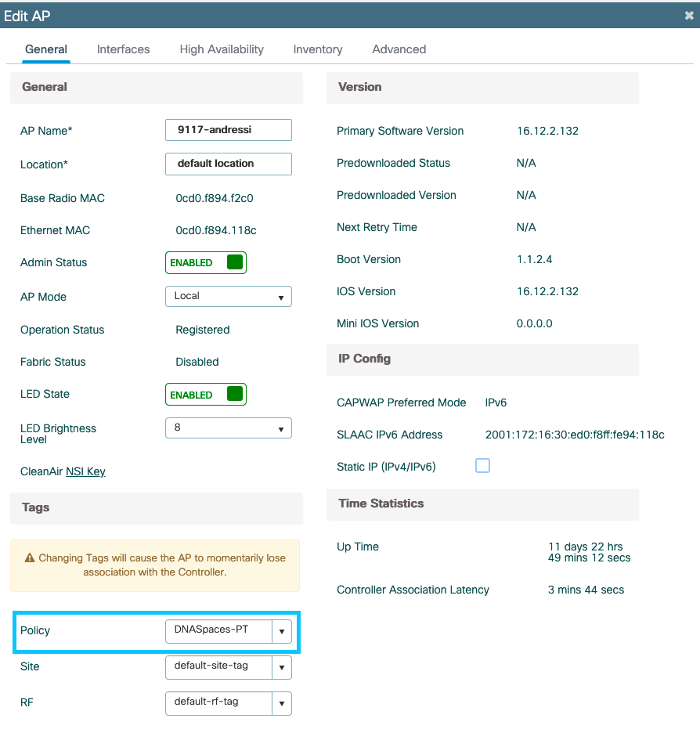Click the warning icon in Tags notice
This screenshot has width=700, height=729.
point(30,558)
